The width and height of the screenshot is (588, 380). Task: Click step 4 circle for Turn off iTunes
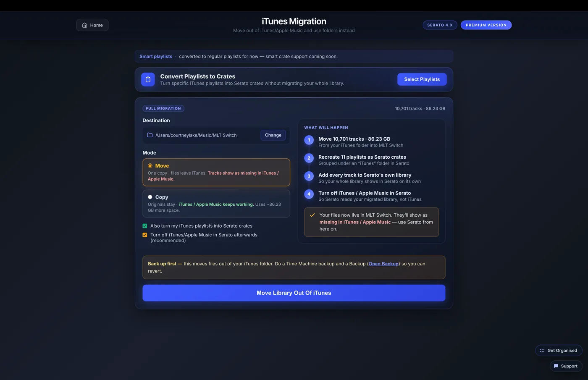point(309,194)
